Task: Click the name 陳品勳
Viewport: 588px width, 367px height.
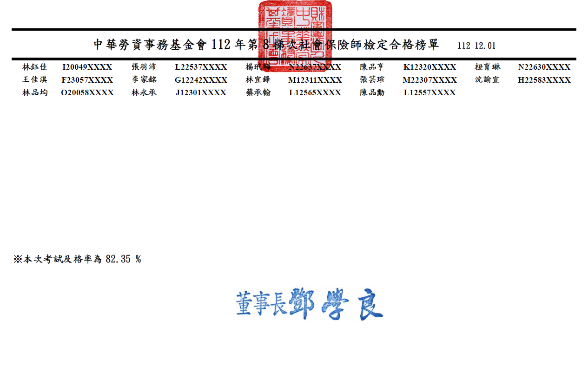Action: point(372,92)
